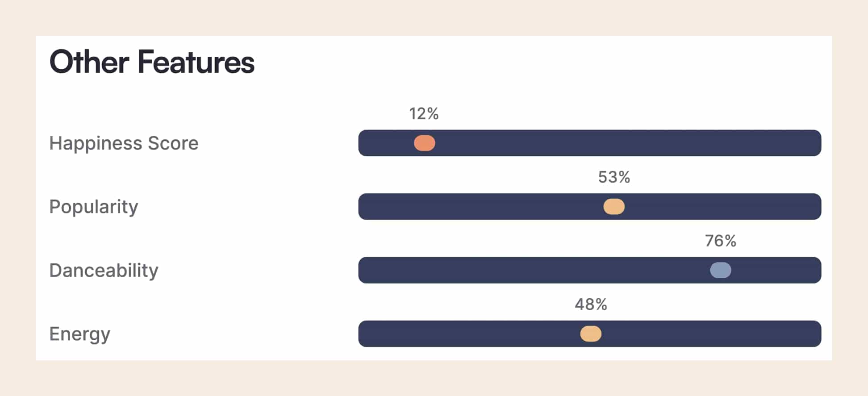Click the Other Features heading
868x396 pixels.
(152, 62)
